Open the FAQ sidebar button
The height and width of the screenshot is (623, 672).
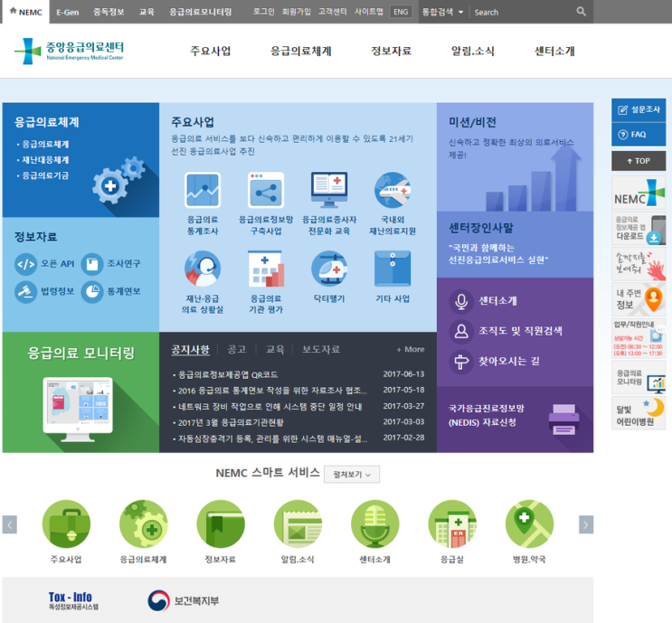pos(639,135)
